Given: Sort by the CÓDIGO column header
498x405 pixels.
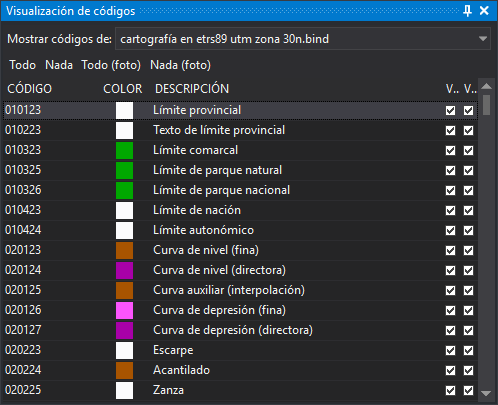Looking at the screenshot, I should (x=30, y=89).
